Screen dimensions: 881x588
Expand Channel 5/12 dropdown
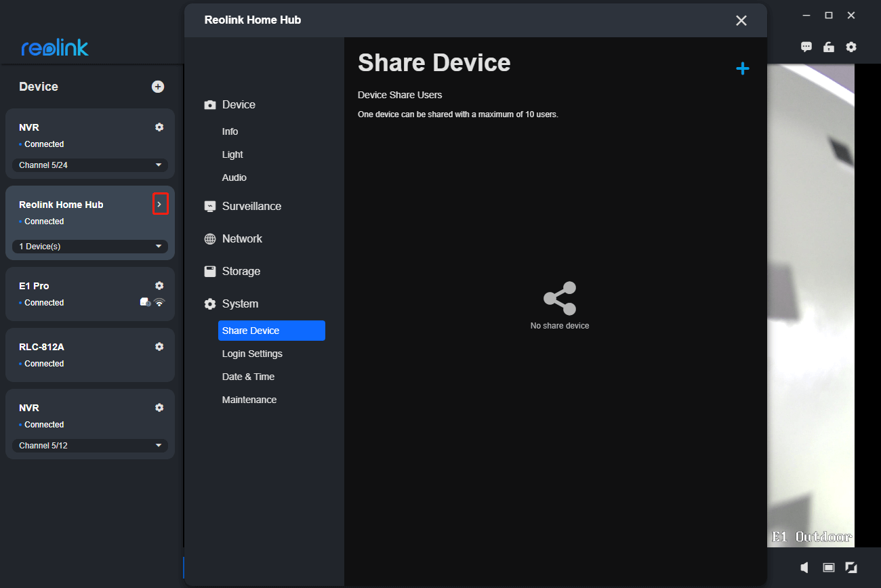[x=90, y=446]
